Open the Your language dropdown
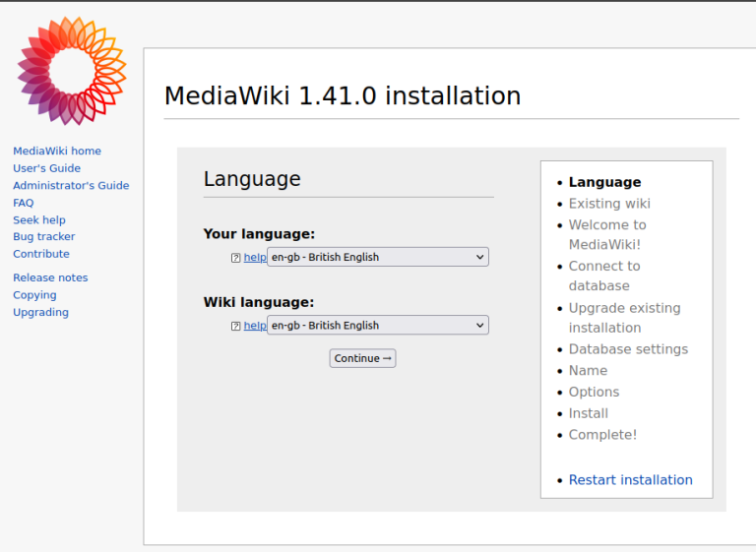Screen dimensions: 756x552 point(378,257)
